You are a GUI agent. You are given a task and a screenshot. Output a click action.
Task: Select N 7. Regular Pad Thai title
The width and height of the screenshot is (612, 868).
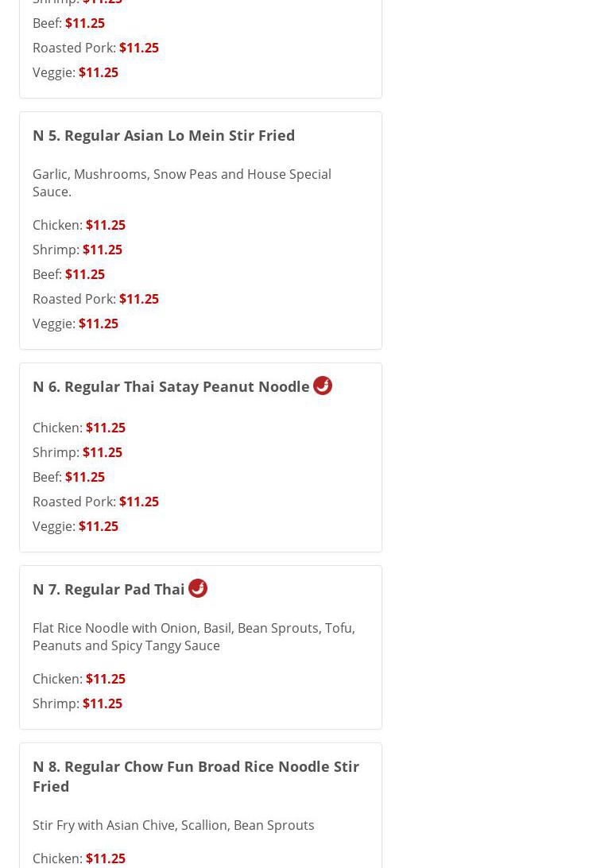pos(109,589)
